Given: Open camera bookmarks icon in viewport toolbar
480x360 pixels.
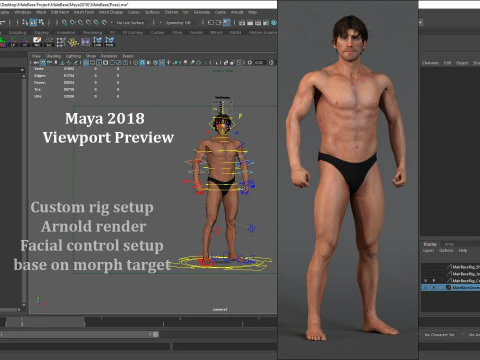Looking at the screenshot, I should point(56,62).
